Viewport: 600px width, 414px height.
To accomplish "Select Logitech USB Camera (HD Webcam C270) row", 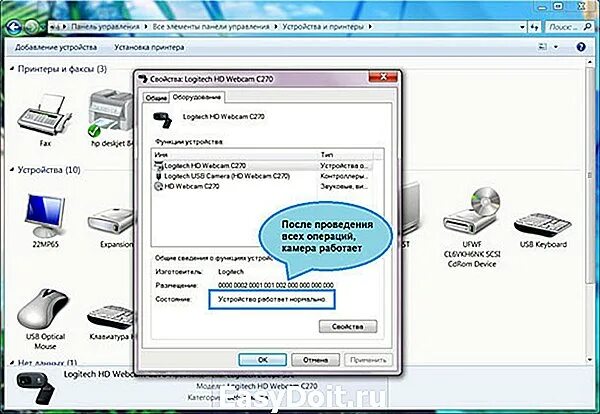I will [232, 175].
